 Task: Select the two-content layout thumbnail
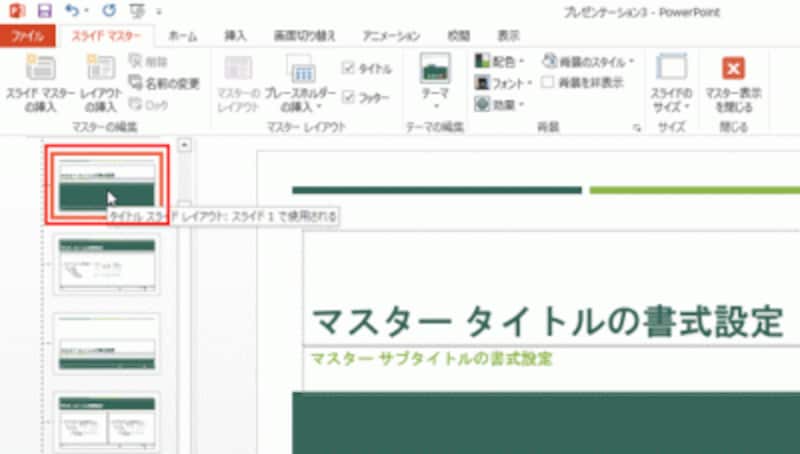(x=107, y=422)
